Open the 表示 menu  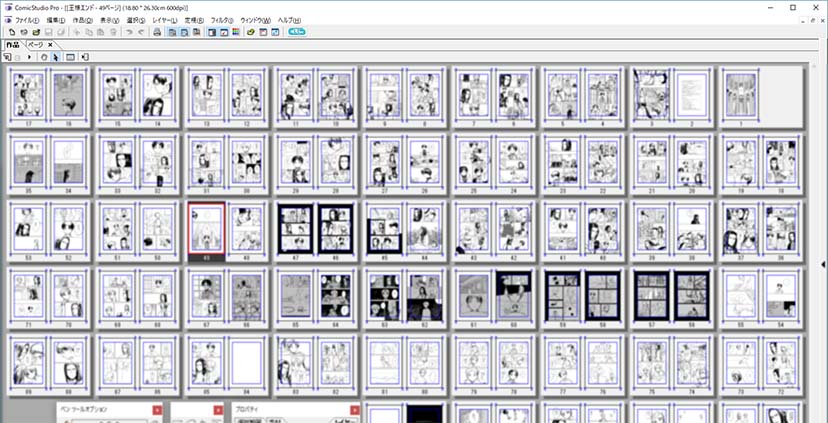(x=110, y=20)
